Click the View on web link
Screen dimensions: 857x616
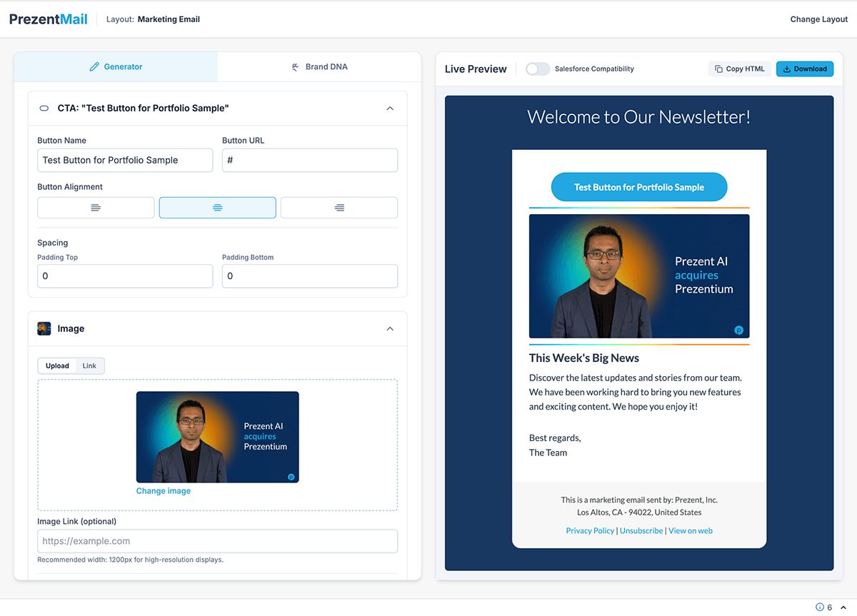[x=691, y=530]
